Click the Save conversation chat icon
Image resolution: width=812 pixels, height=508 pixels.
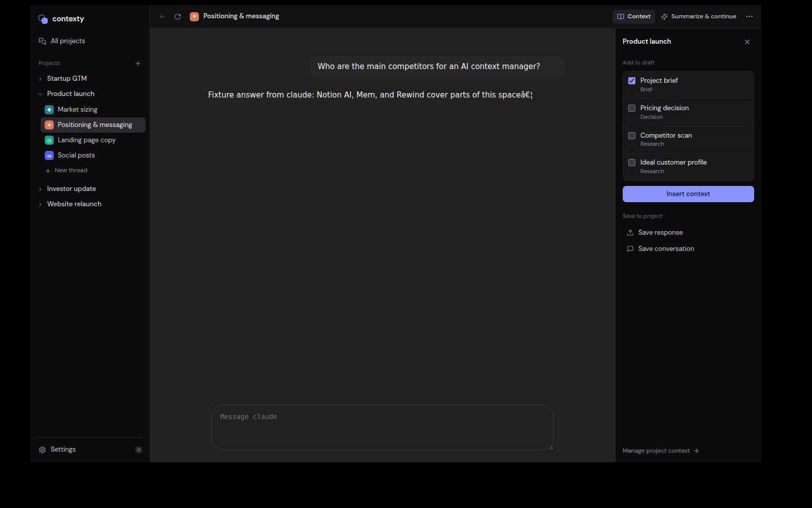click(630, 249)
